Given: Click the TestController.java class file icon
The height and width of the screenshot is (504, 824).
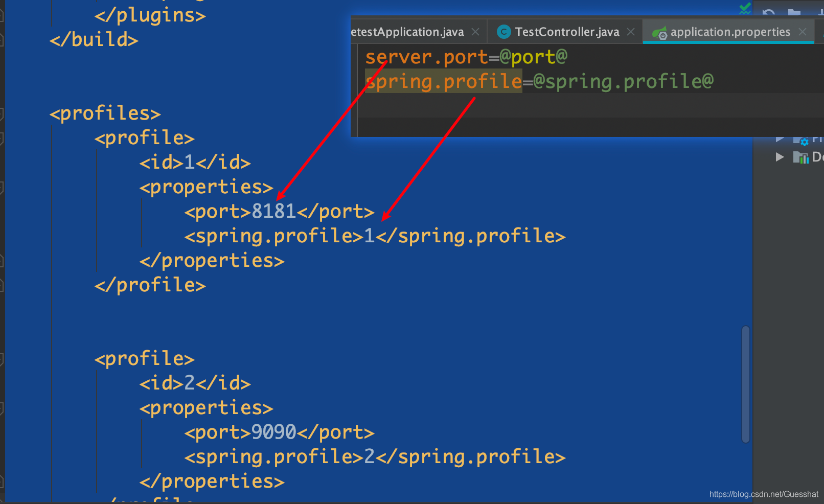Looking at the screenshot, I should pyautogui.click(x=503, y=32).
